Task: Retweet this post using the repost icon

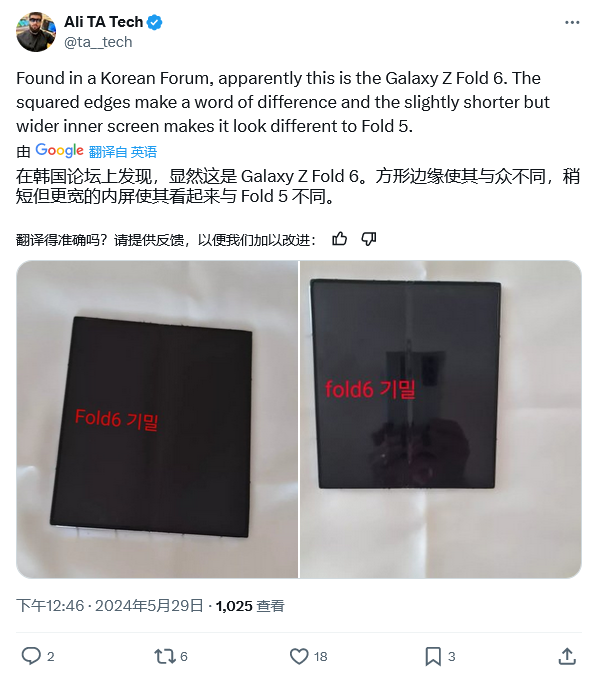Action: (165, 656)
